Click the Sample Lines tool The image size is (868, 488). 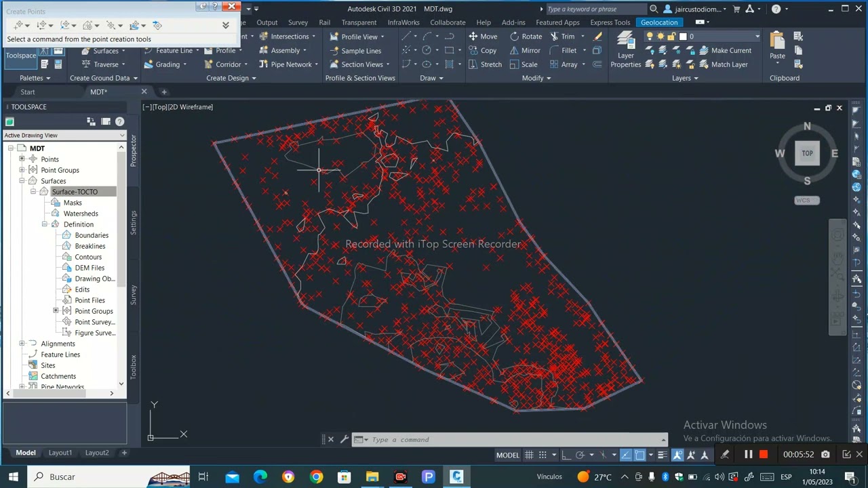click(355, 51)
